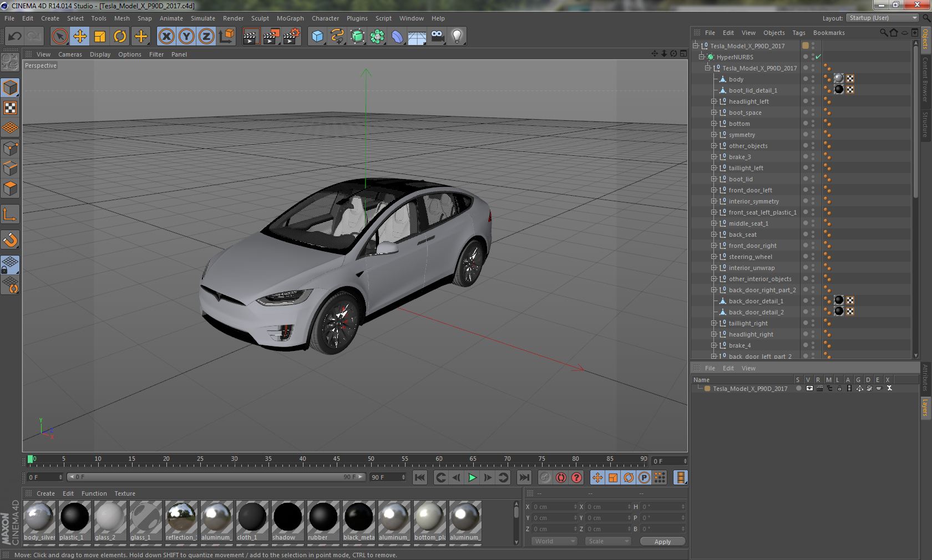This screenshot has width=932, height=560.
Task: Render the active view
Action: [x=251, y=37]
